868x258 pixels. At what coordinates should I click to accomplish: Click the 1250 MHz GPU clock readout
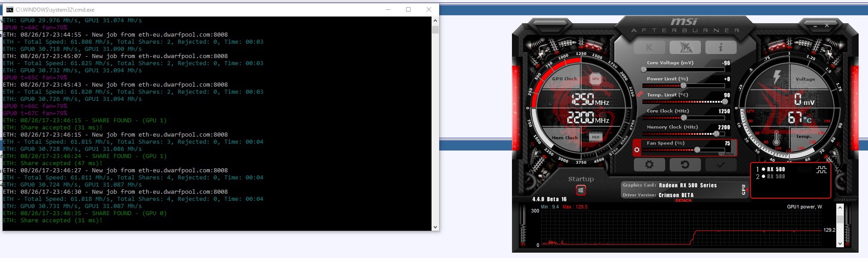591,99
